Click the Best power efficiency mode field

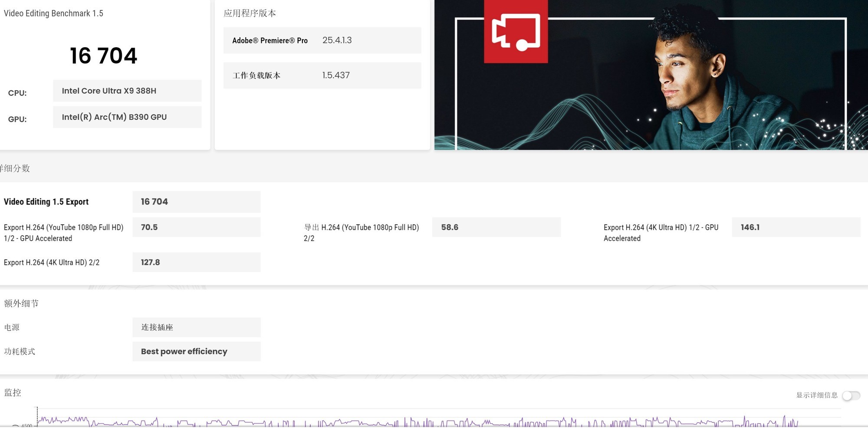[196, 351]
